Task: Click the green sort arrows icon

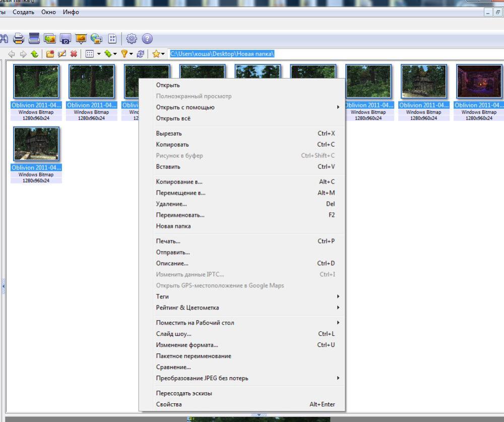Action: pyautogui.click(x=108, y=54)
